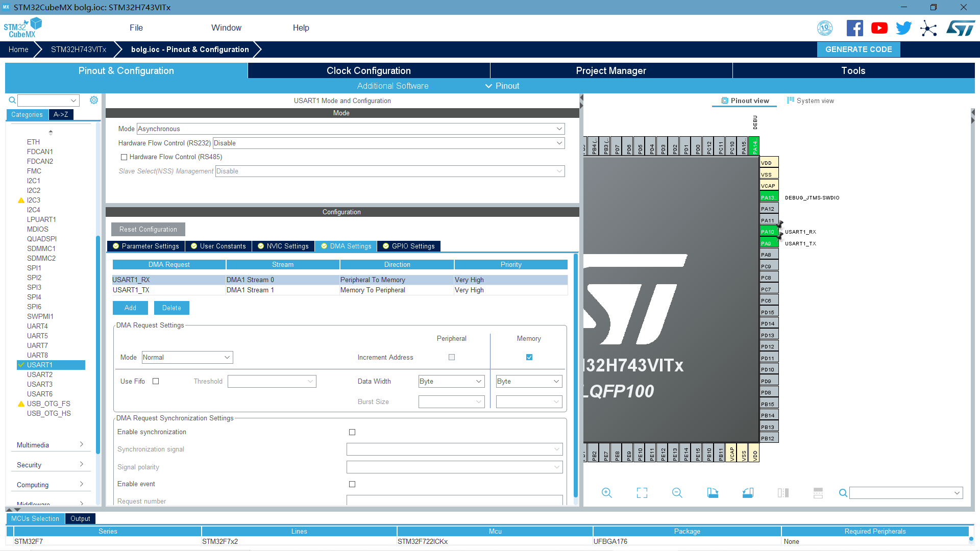Click Add to add a DMA request

tap(130, 308)
